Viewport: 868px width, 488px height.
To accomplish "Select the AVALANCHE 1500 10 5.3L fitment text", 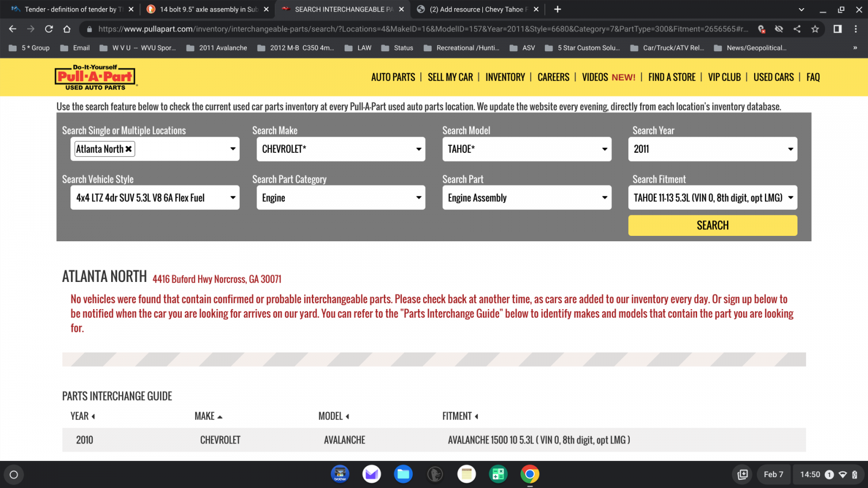I will pyautogui.click(x=539, y=440).
